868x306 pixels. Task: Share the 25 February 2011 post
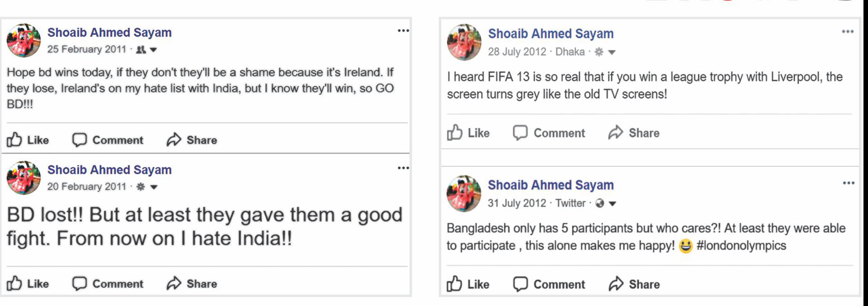[x=192, y=140]
